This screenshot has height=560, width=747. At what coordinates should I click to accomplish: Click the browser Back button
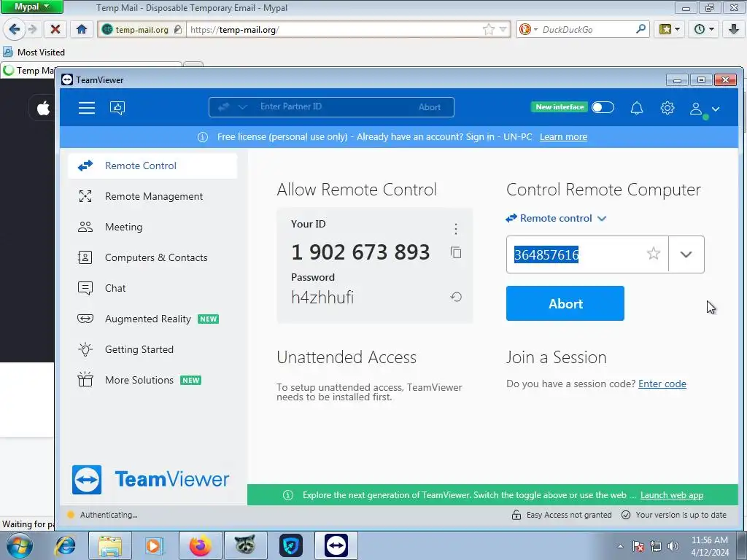[14, 29]
